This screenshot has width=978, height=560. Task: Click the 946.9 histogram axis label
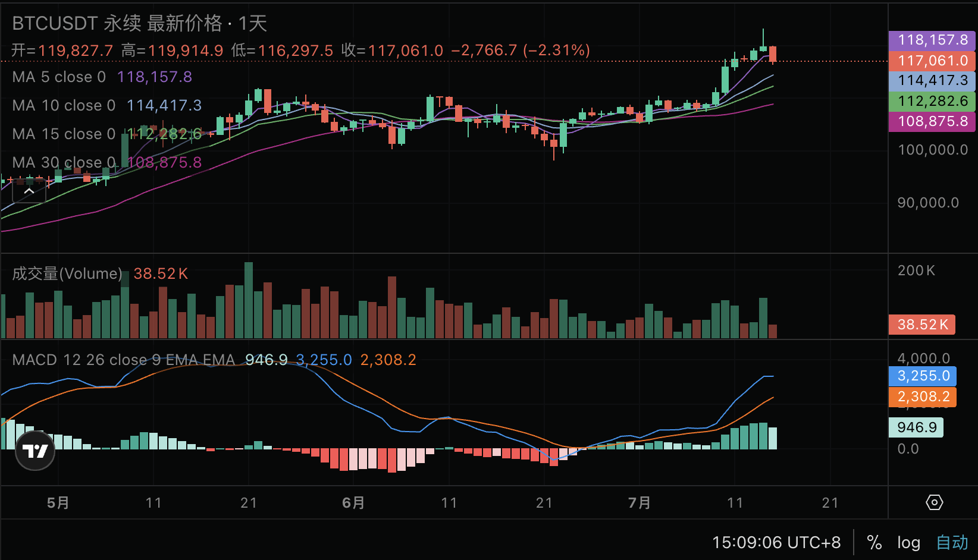pyautogui.click(x=916, y=427)
